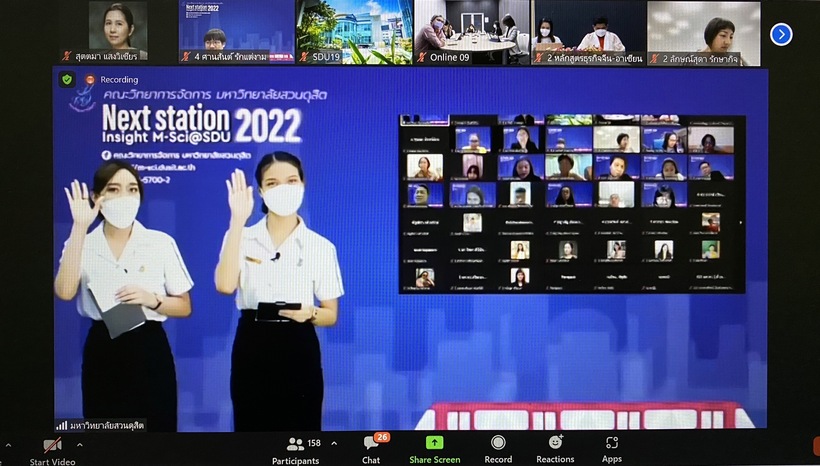This screenshot has width=820, height=466.
Task: Select 4 ศานสันต์ รักแต่งาม thumbnail
Action: 237,32
